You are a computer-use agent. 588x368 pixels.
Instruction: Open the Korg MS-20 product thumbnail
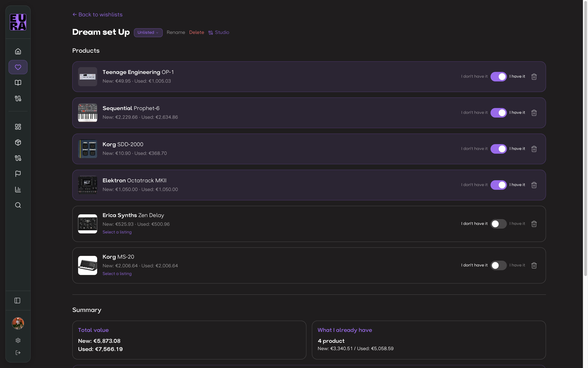87,265
